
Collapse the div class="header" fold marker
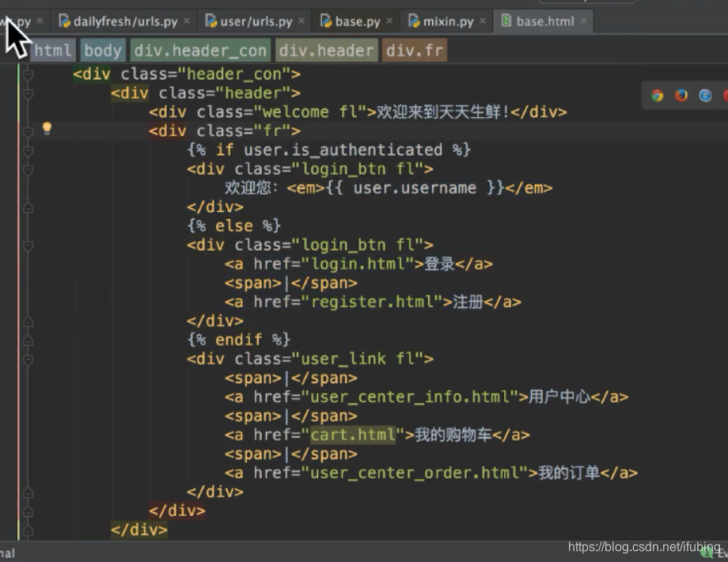click(28, 93)
